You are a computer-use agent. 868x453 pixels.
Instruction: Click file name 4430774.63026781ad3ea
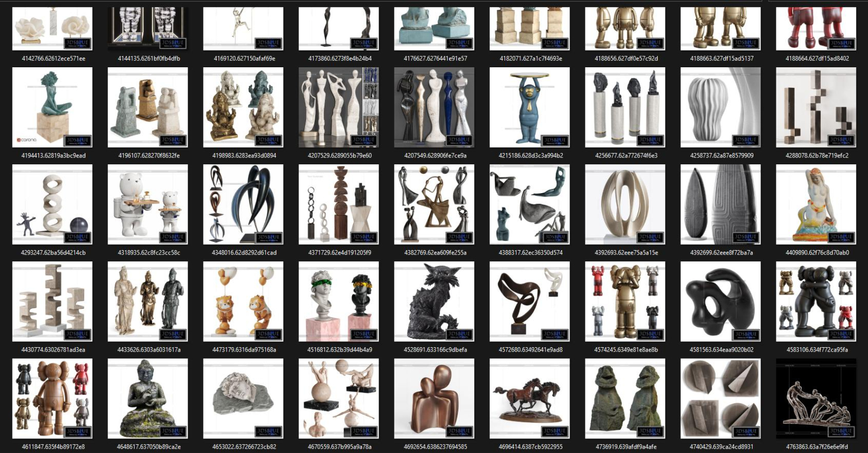(53, 350)
